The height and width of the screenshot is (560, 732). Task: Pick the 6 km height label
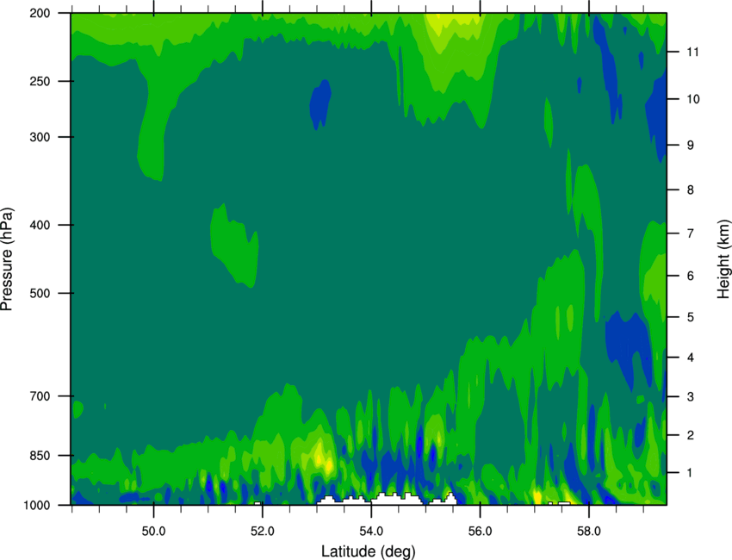pos(690,276)
